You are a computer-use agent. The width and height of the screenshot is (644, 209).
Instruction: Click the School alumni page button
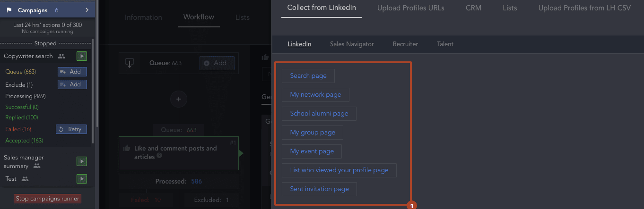(x=319, y=113)
